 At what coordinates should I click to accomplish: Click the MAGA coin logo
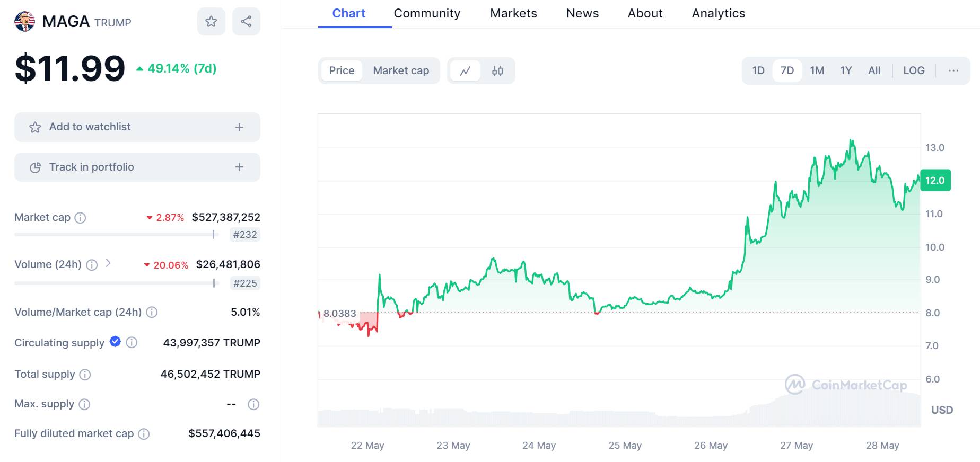tap(24, 22)
